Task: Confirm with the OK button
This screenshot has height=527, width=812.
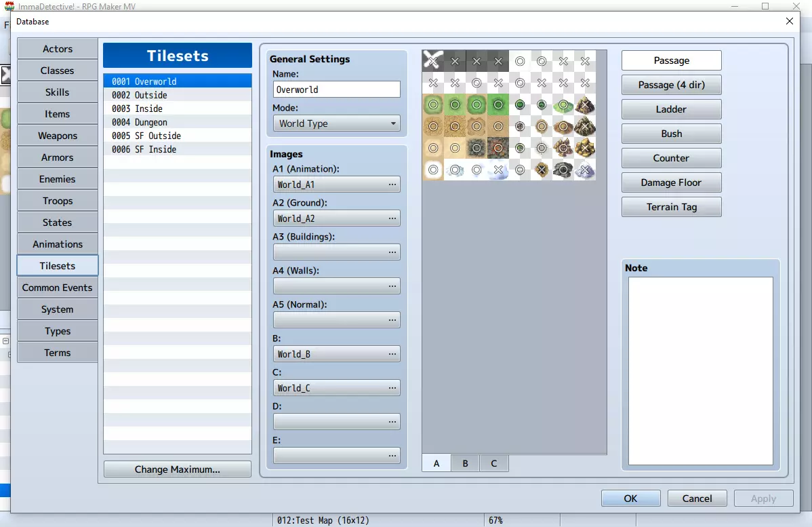Action: [x=631, y=499]
